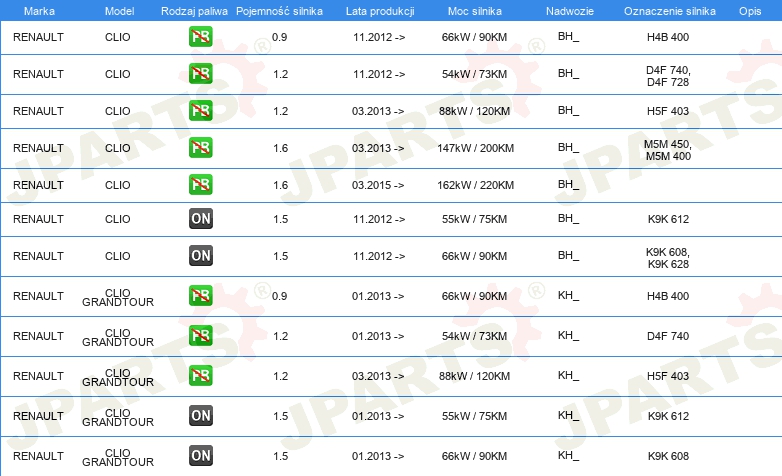Click the Rodzaj paliwa column header
The width and height of the screenshot is (782, 476).
194,11
